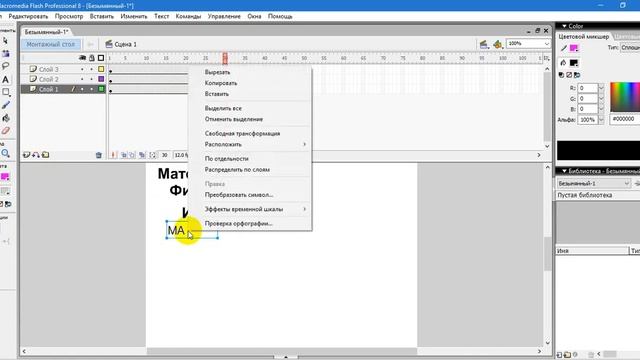This screenshot has height=360, width=640.
Task: Open the Edit Scene icon menu
Action: point(484,44)
